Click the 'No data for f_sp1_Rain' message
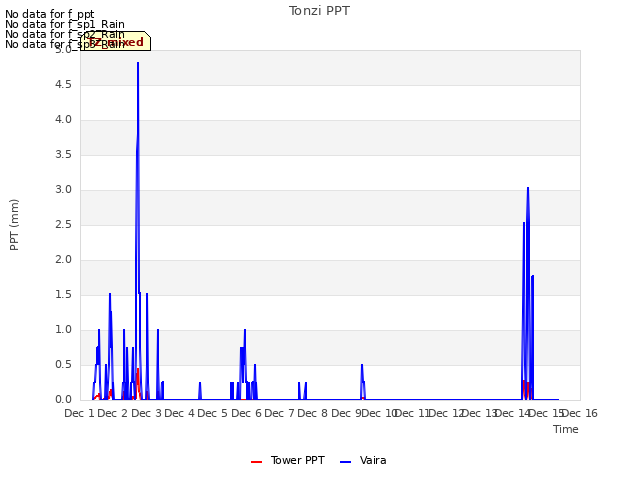The height and width of the screenshot is (480, 640). click(64, 24)
